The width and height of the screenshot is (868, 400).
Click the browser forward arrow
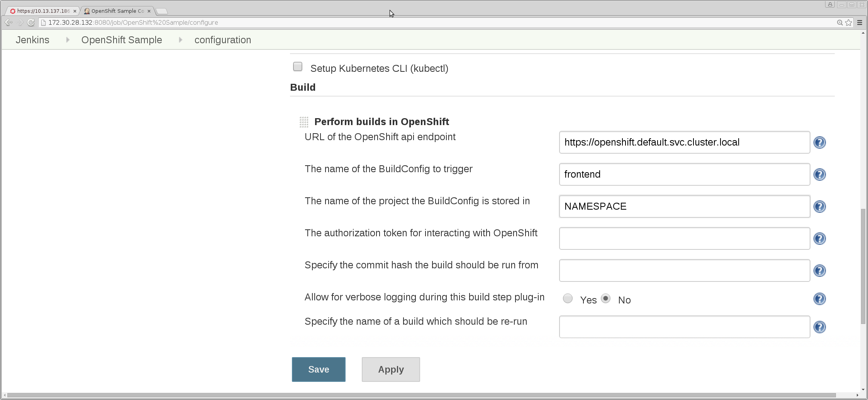pyautogui.click(x=20, y=22)
